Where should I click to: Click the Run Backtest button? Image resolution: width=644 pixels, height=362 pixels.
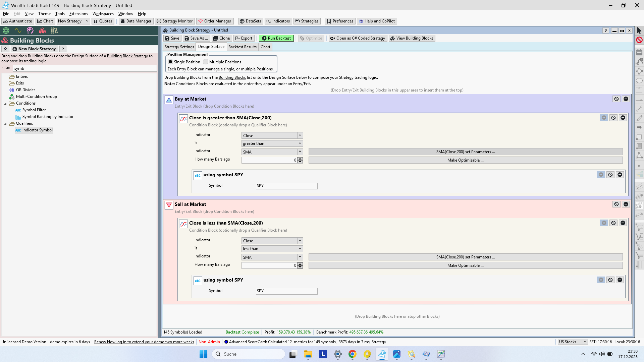[276, 38]
